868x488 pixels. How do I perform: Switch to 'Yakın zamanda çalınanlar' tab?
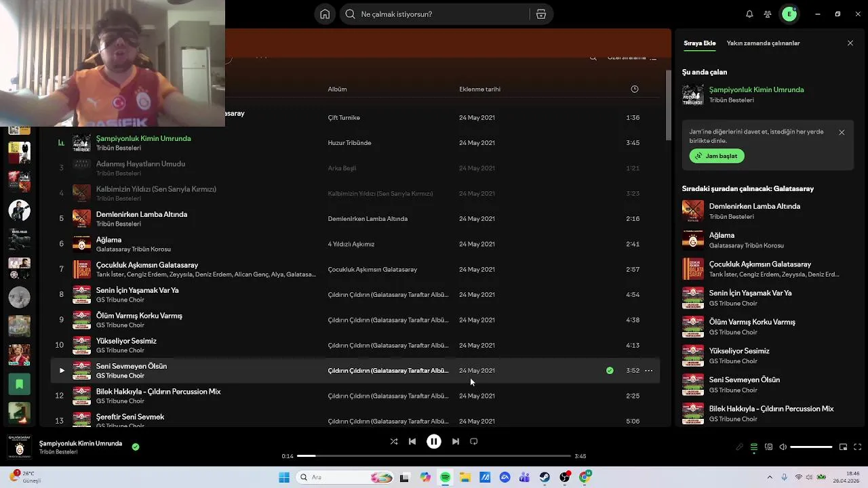(763, 43)
